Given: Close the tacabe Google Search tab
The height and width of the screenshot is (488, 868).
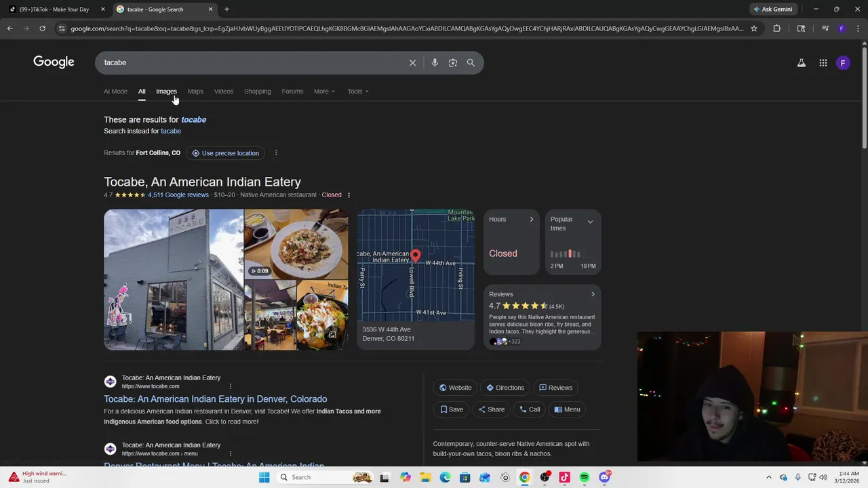Looking at the screenshot, I should [x=210, y=9].
